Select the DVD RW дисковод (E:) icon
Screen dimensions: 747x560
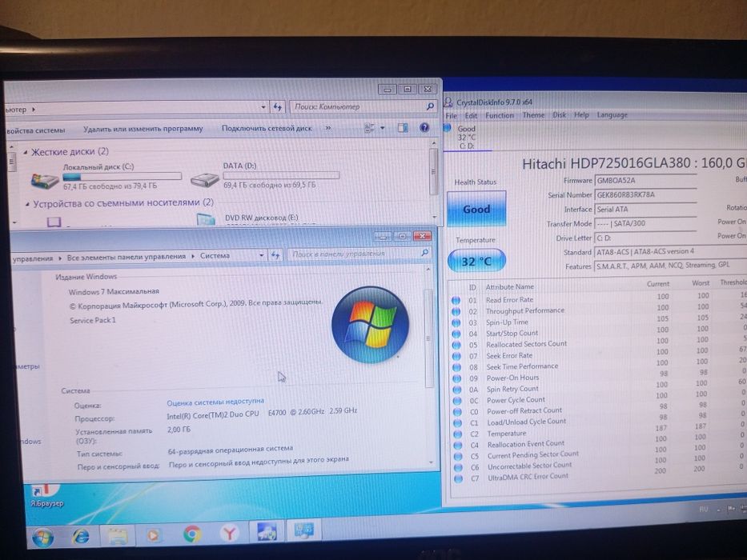pos(206,219)
